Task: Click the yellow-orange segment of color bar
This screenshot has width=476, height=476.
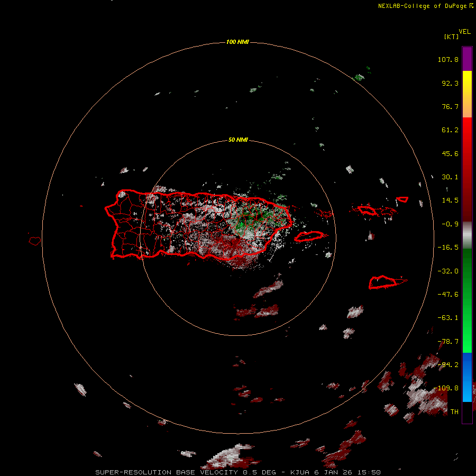Action: (467, 94)
